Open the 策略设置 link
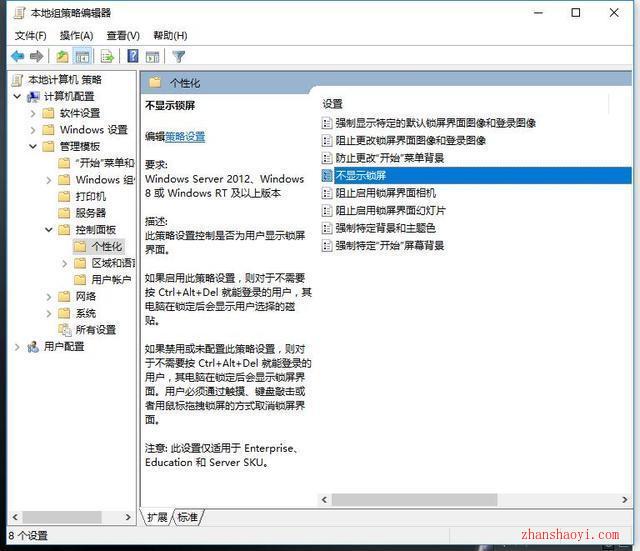The width and height of the screenshot is (640, 551). [x=185, y=137]
